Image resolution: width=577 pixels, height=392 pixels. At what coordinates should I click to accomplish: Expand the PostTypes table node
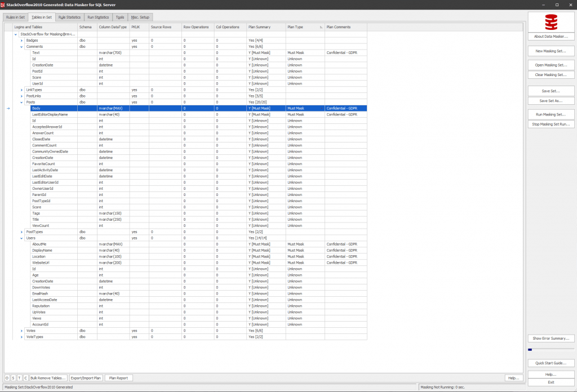click(21, 232)
